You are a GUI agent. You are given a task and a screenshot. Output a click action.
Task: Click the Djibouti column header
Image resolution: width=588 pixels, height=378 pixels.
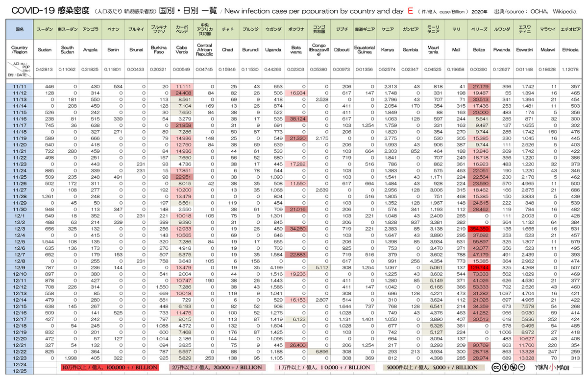[x=342, y=50]
